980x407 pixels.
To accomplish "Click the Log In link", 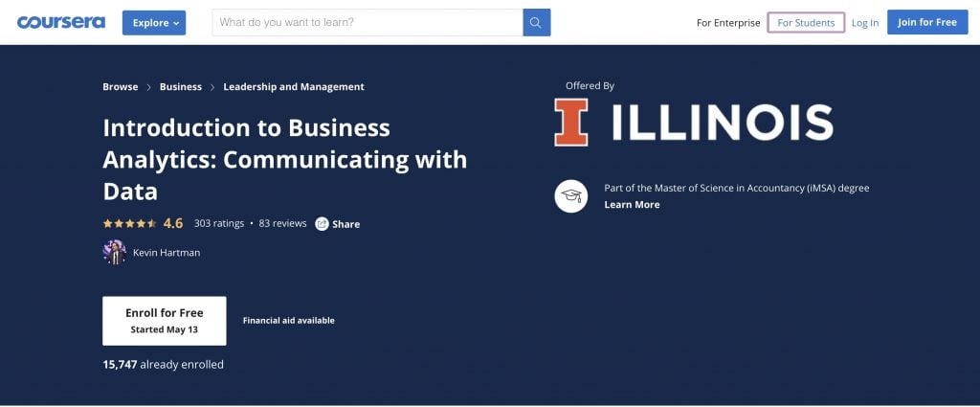I will 865,23.
